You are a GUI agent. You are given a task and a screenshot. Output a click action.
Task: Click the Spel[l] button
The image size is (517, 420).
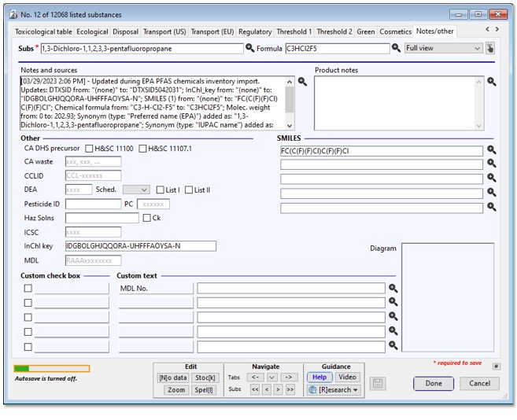tap(204, 390)
